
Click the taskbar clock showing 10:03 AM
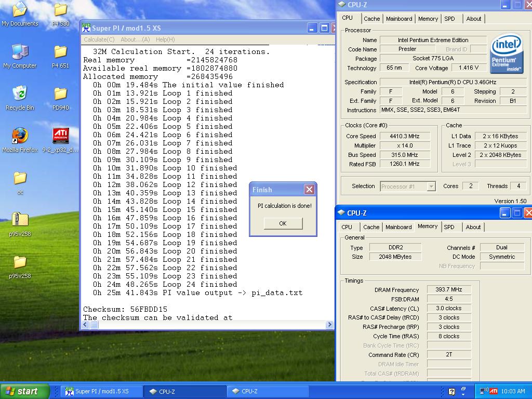click(x=513, y=391)
